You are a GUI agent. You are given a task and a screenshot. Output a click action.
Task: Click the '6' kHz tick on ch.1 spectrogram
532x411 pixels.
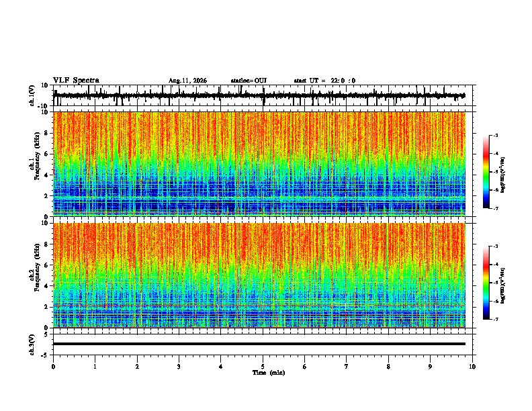(46, 154)
